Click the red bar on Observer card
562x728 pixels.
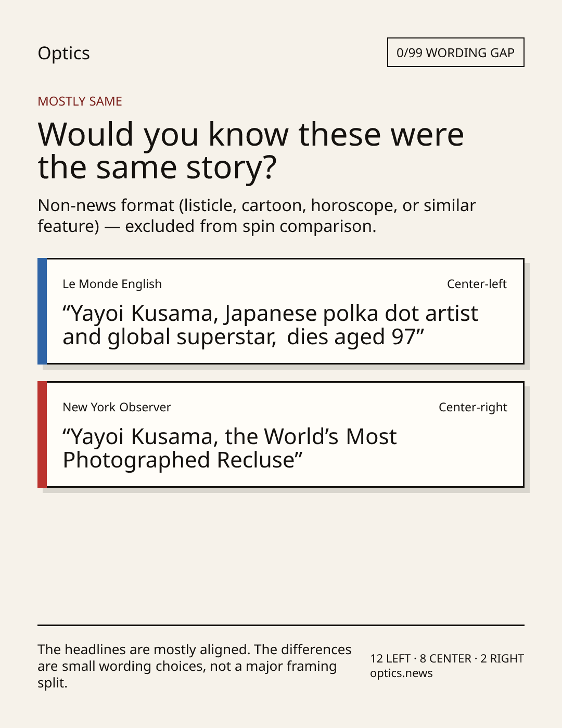(x=42, y=434)
